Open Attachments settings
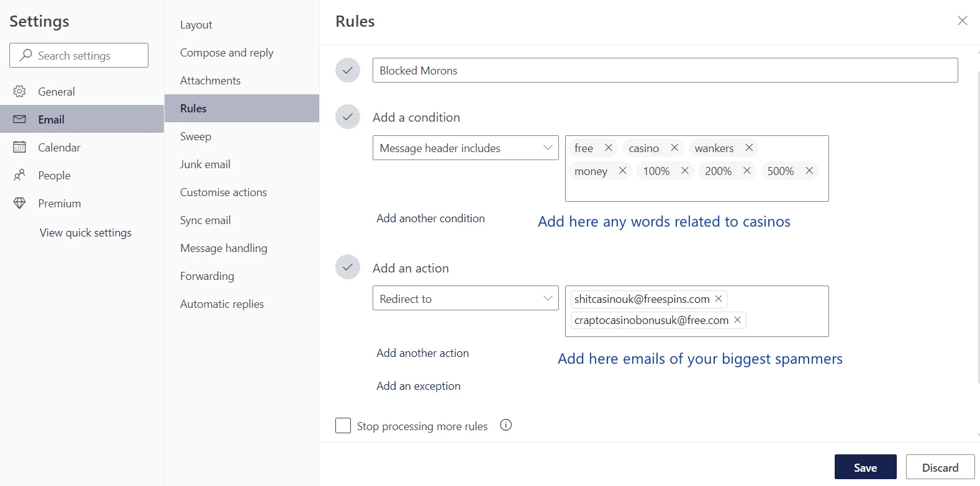 pos(242,81)
